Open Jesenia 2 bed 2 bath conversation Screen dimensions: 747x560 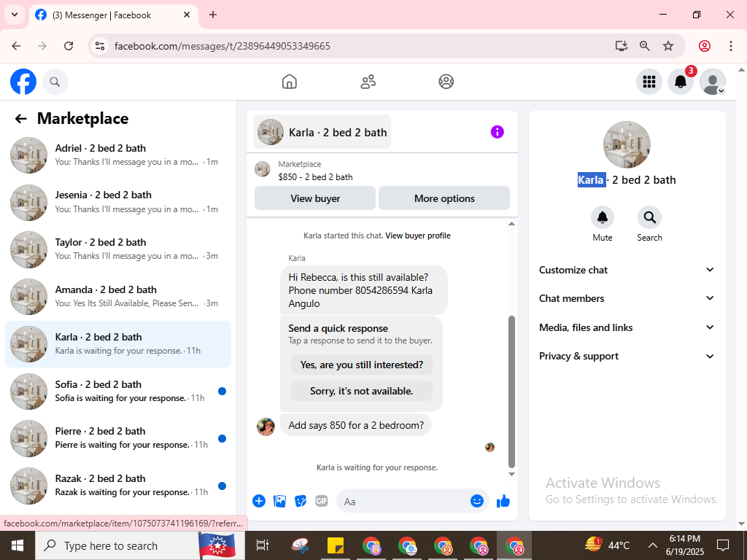pos(118,203)
